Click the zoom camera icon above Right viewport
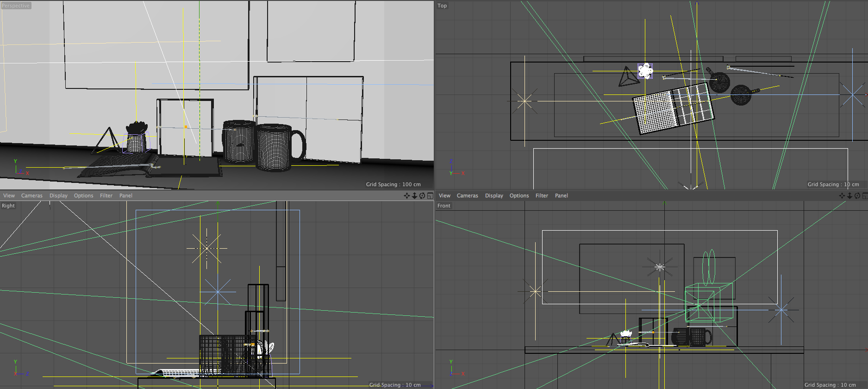This screenshot has width=868, height=389. pos(414,196)
